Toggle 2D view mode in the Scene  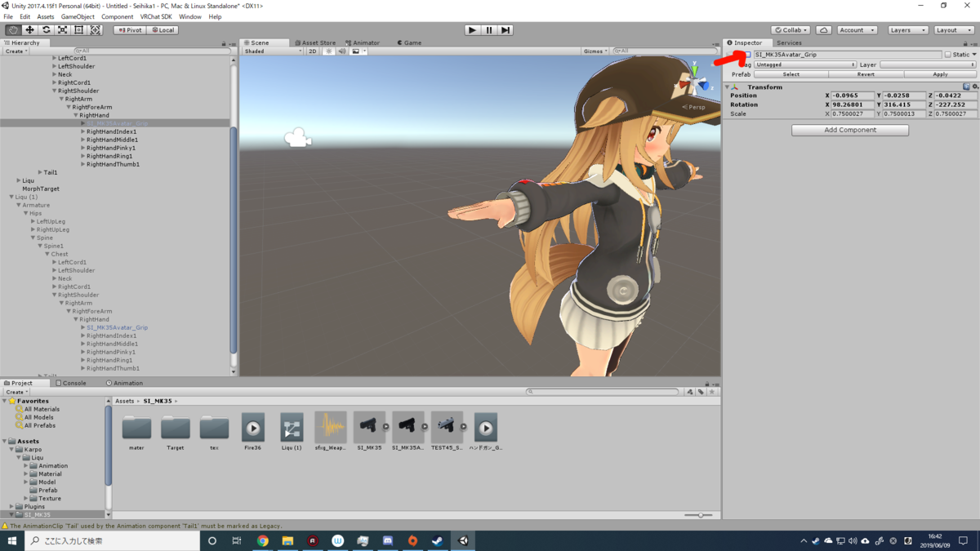click(312, 51)
